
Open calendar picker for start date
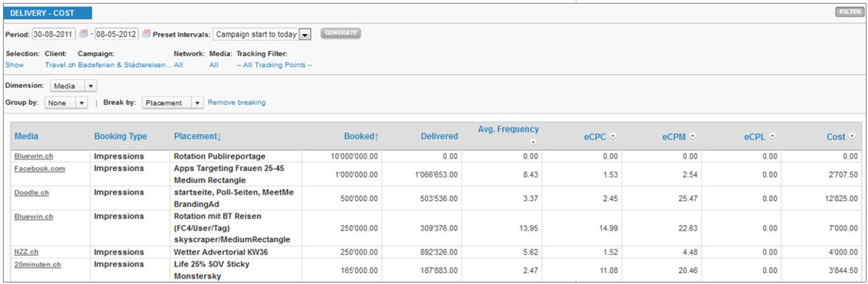(x=84, y=34)
